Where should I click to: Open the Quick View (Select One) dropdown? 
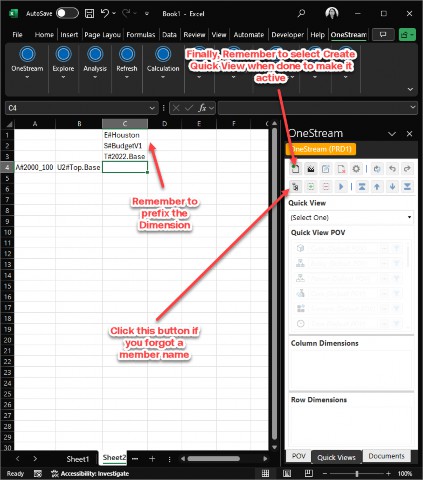click(351, 217)
